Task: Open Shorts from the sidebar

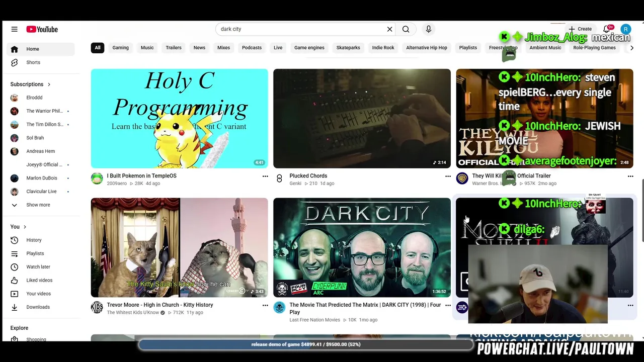Action: (41, 62)
